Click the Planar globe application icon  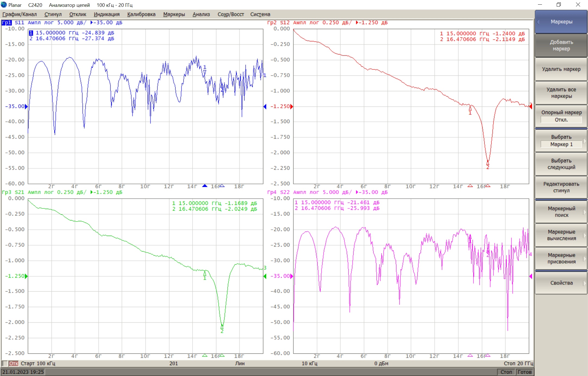[x=4, y=5]
